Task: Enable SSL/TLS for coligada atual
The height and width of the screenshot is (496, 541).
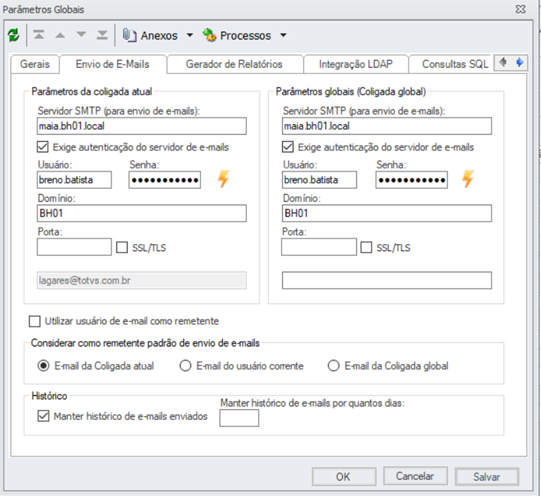Action: [122, 247]
